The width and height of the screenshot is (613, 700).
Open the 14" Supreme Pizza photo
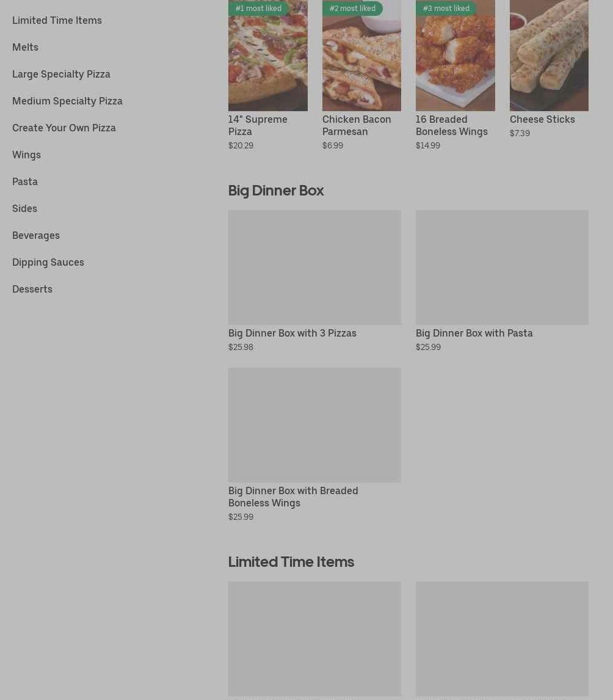coord(267,56)
